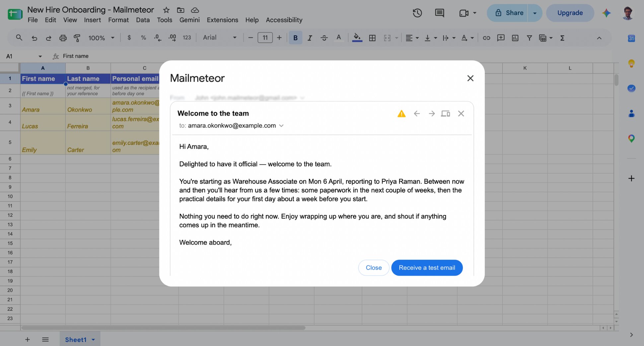This screenshot has width=644, height=346.
Task: Go to next recipient preview
Action: pyautogui.click(x=431, y=113)
